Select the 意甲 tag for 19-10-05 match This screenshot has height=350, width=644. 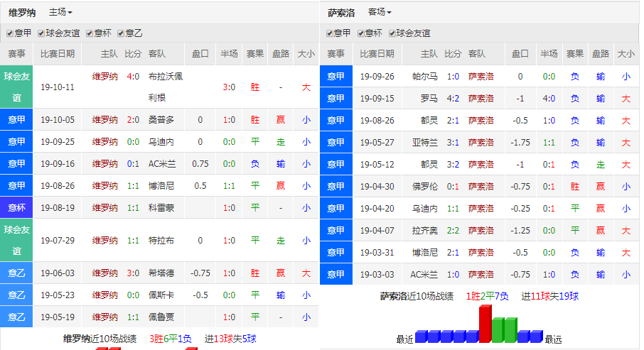16,120
